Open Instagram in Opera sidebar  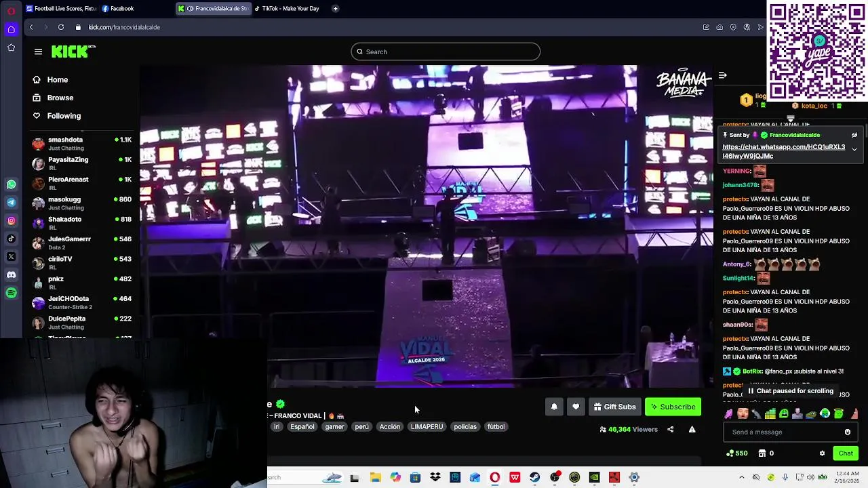click(x=11, y=220)
